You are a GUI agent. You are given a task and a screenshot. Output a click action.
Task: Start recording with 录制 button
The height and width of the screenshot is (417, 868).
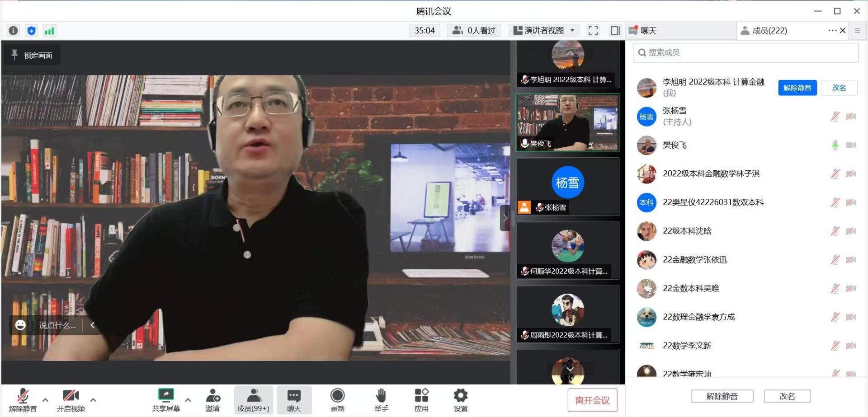click(x=337, y=400)
